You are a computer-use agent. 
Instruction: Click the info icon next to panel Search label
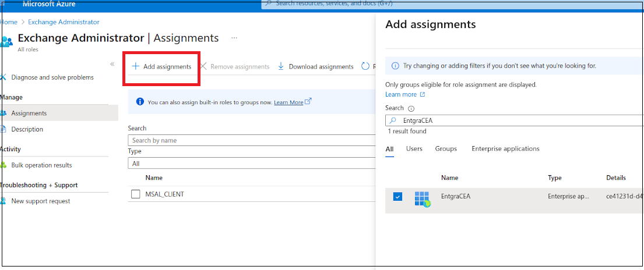(x=411, y=109)
